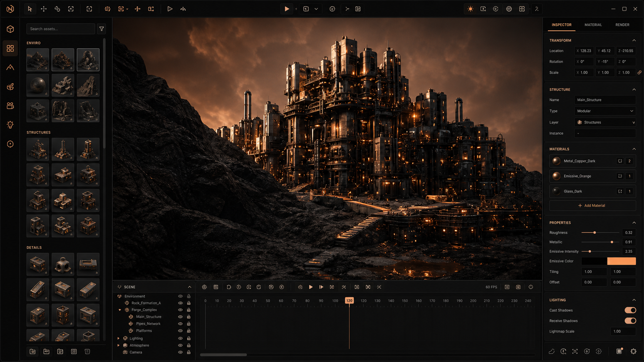The height and width of the screenshot is (362, 644).
Task: Click the timeline settings info icon
Action: [531, 287]
